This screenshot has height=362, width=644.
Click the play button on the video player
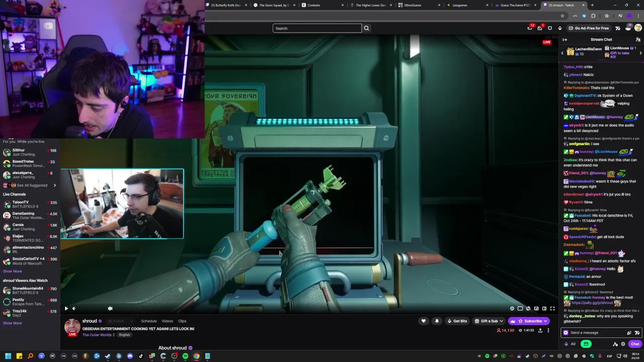tap(66, 309)
